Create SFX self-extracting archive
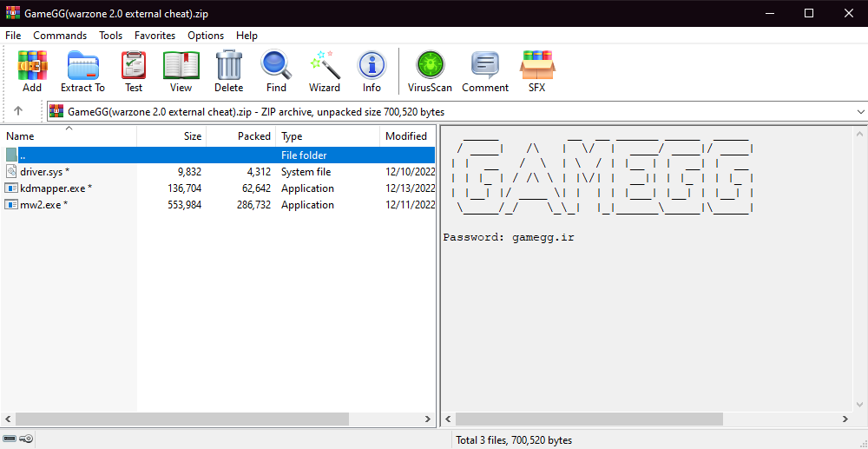 point(536,71)
